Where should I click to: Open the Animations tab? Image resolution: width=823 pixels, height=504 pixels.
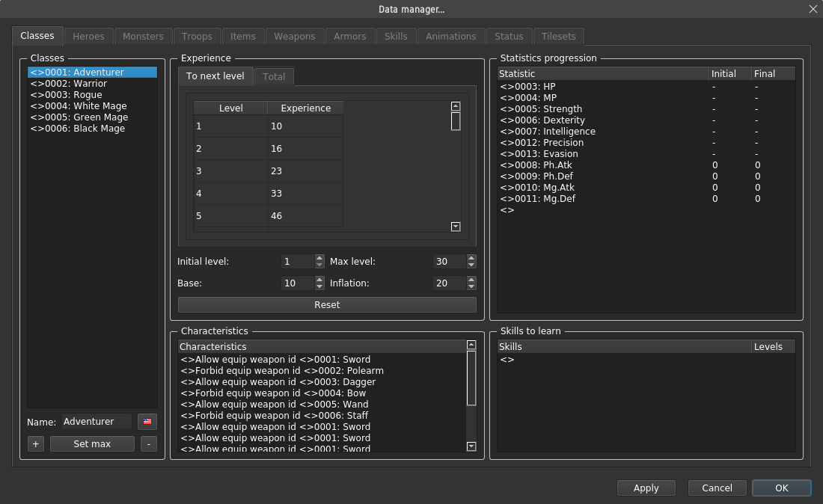(451, 36)
